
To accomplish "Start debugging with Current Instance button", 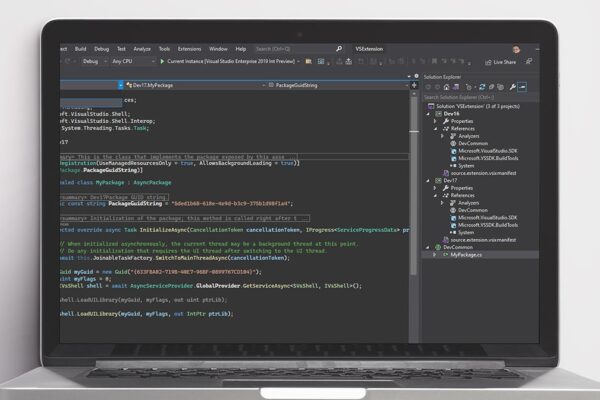I will 228,61.
